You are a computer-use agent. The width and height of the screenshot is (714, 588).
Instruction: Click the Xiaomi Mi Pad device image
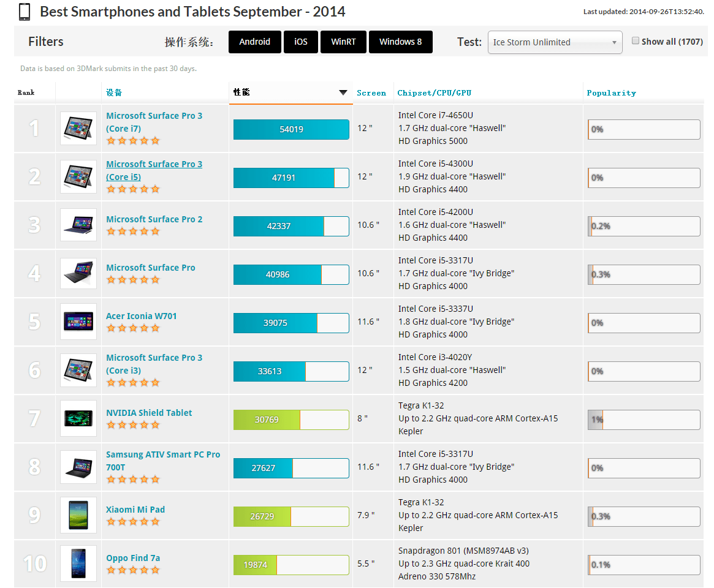tap(78, 515)
